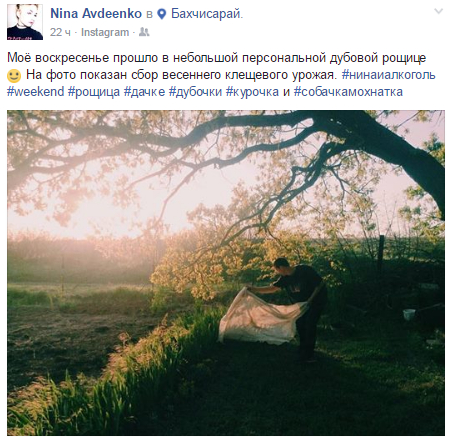Open the 22 ч post timestamp
The width and height of the screenshot is (451, 443).
[60, 32]
